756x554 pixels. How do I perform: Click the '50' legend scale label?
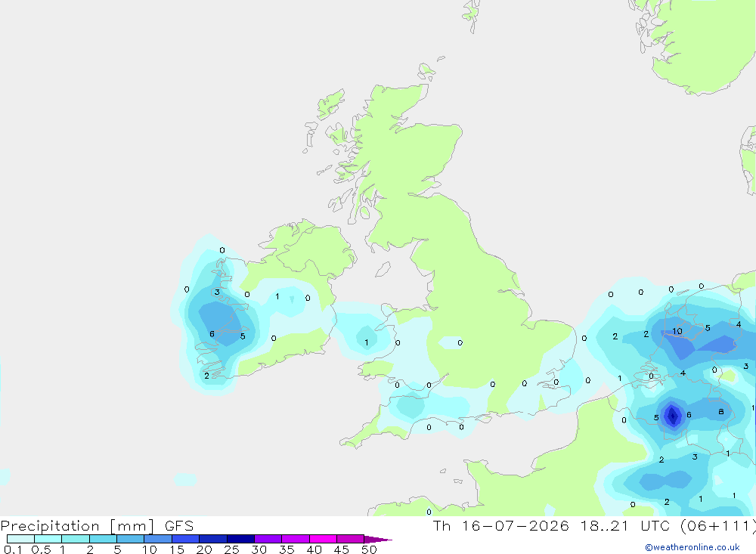(x=369, y=549)
